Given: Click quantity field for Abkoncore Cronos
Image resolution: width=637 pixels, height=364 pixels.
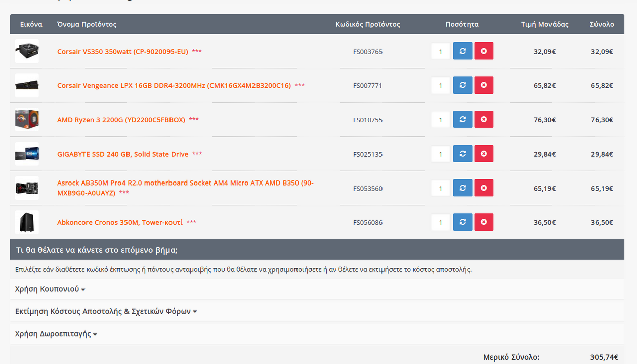Looking at the screenshot, I should (441, 222).
